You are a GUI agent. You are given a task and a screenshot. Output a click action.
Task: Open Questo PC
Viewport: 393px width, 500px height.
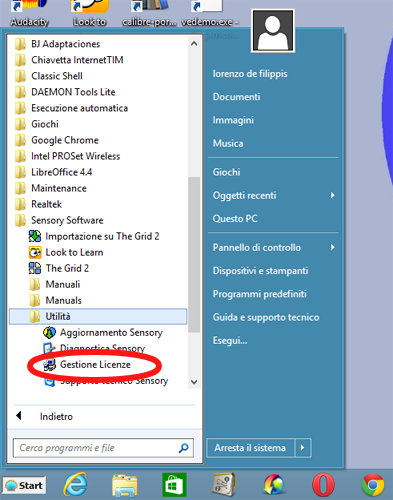click(x=235, y=219)
